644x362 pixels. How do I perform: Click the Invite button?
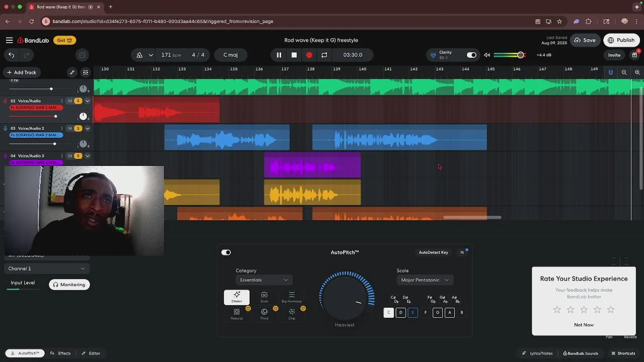click(x=614, y=55)
